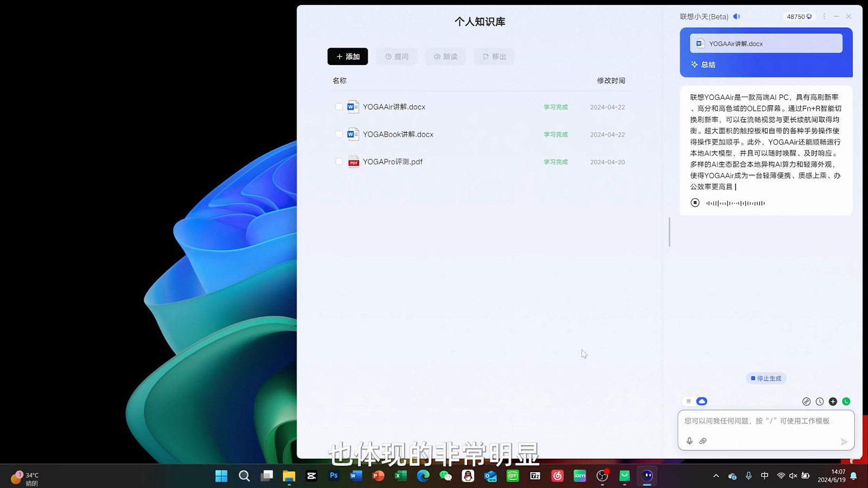Viewport: 868px width, 488px height.
Task: Click the 名称 column header
Action: tap(340, 80)
